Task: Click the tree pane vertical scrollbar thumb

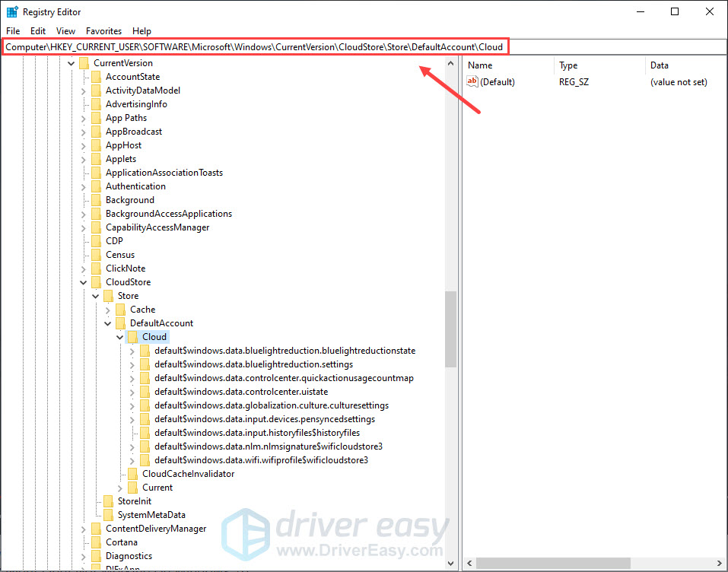Action: tap(451, 329)
